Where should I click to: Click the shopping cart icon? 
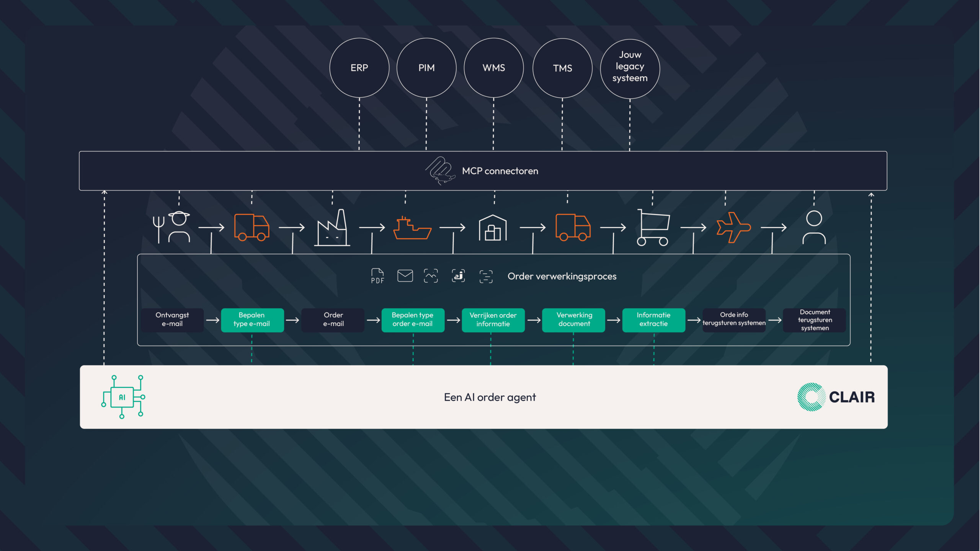(x=653, y=227)
